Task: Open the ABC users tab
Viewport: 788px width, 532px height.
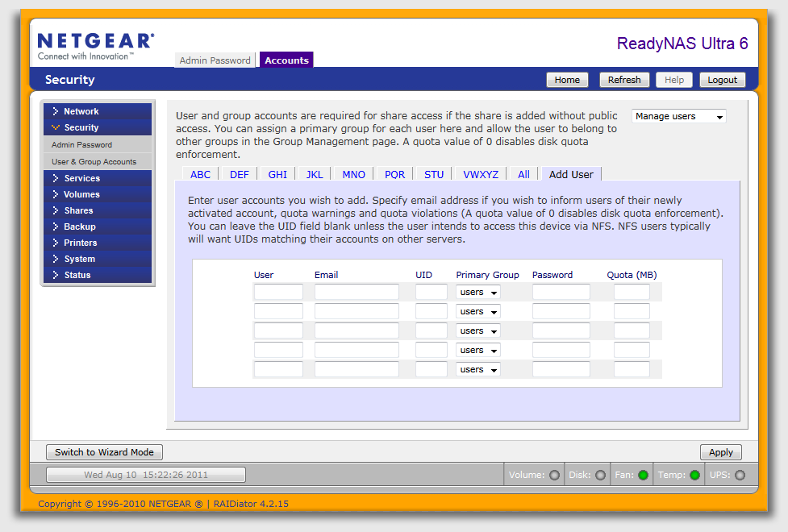Action: 200,174
